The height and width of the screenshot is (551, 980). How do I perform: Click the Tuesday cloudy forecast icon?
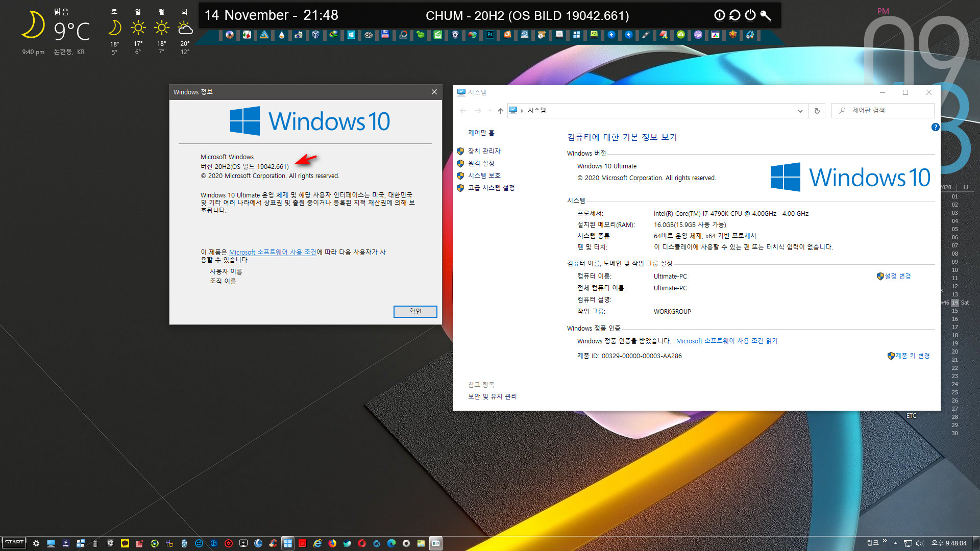pos(185,28)
